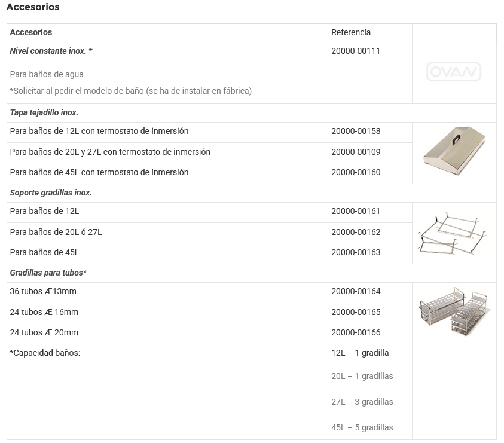Viewport: 504px width, 443px height.
Task: Click the 'Nivel constante inox.' heading
Action: (x=51, y=51)
